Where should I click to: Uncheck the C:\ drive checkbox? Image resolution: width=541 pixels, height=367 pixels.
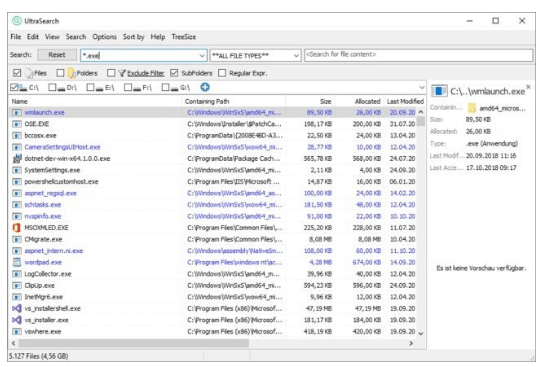(x=14, y=87)
